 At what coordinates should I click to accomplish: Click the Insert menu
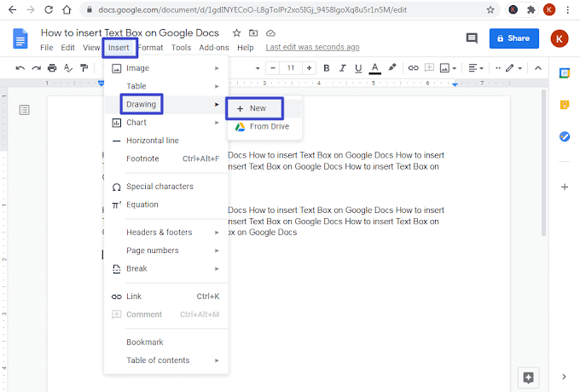[119, 48]
